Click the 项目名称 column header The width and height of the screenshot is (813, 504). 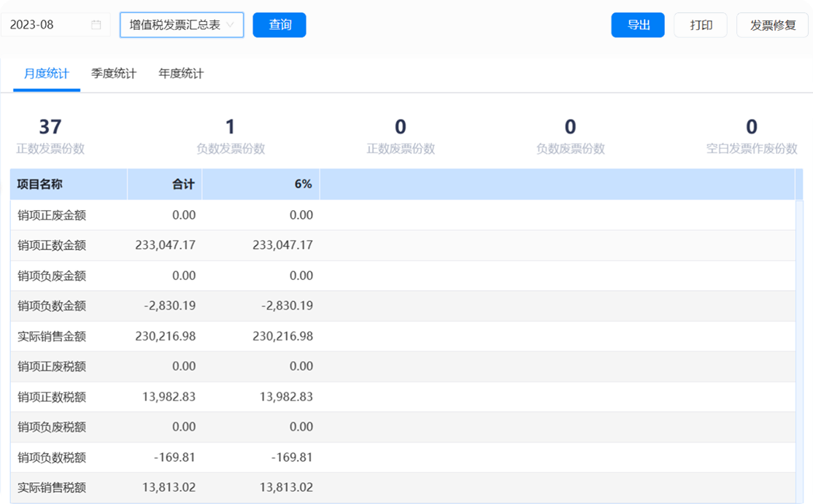[x=40, y=185]
